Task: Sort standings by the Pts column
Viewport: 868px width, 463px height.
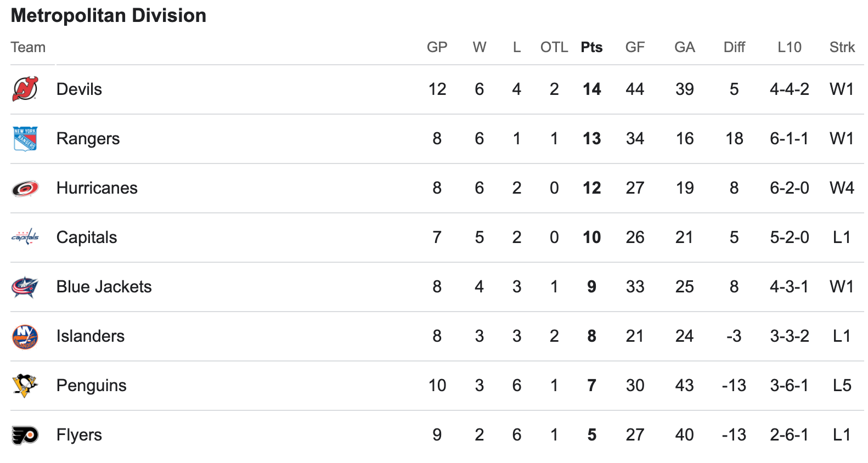Action: point(591,47)
